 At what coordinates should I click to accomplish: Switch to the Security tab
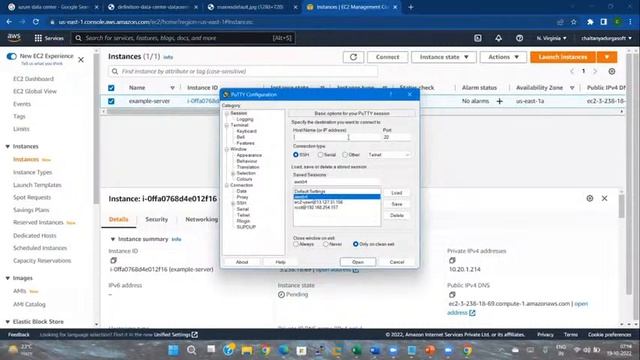pyautogui.click(x=157, y=220)
